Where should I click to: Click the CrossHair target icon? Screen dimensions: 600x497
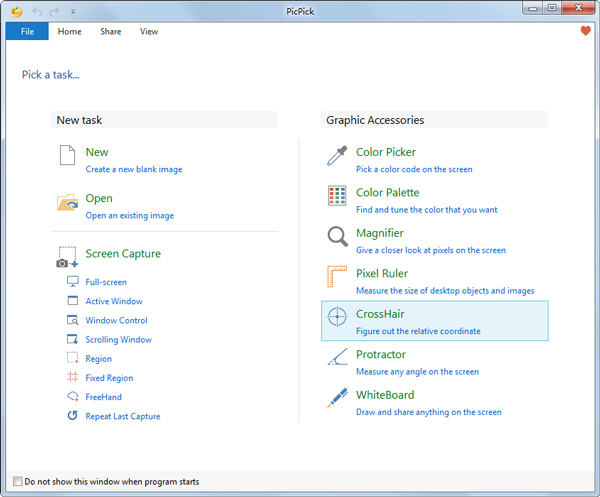pyautogui.click(x=337, y=317)
